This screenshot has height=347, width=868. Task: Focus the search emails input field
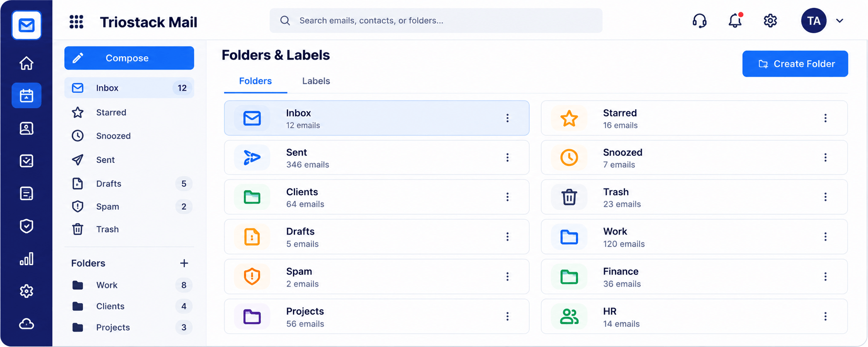pyautogui.click(x=436, y=21)
